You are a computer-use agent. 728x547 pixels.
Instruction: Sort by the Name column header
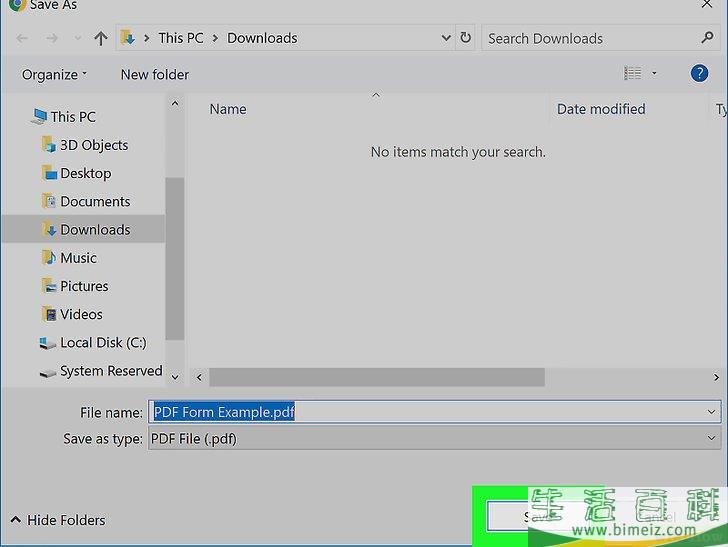228,109
